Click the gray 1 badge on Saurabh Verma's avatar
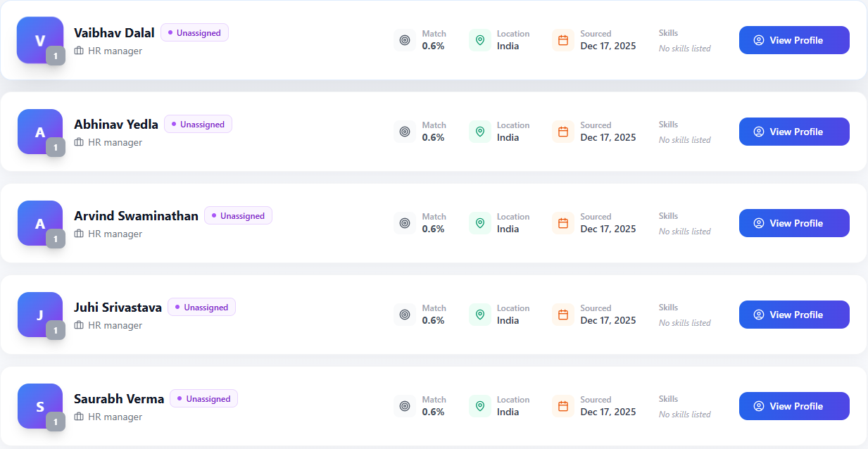Image resolution: width=868 pixels, height=449 pixels. coord(56,422)
